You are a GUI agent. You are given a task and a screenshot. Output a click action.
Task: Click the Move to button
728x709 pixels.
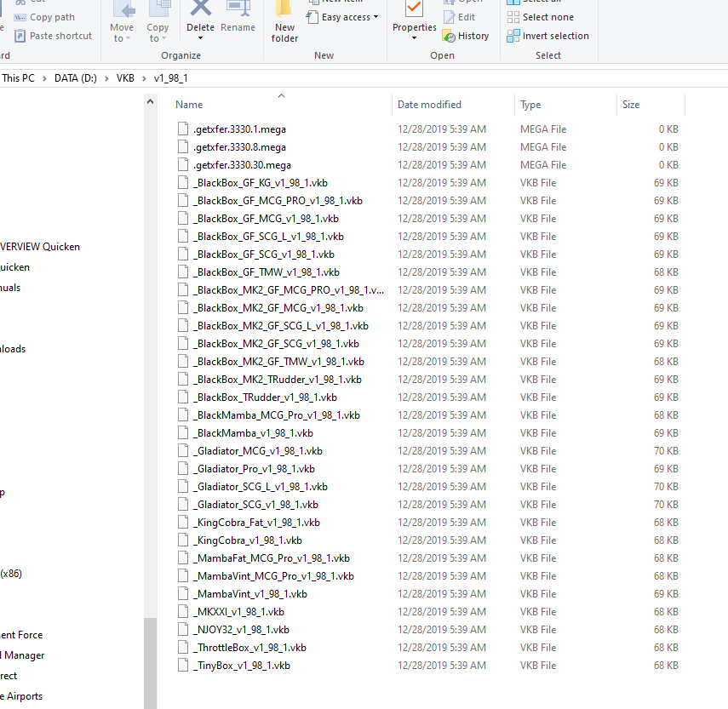coord(122,22)
